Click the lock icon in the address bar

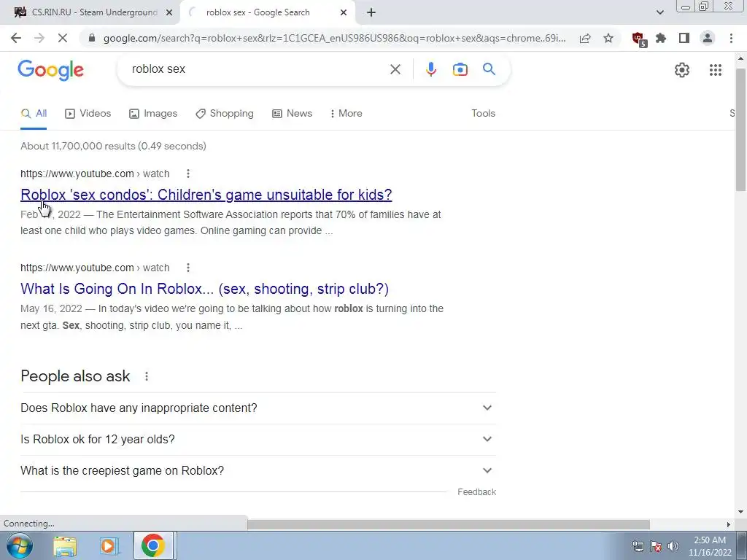pos(92,38)
